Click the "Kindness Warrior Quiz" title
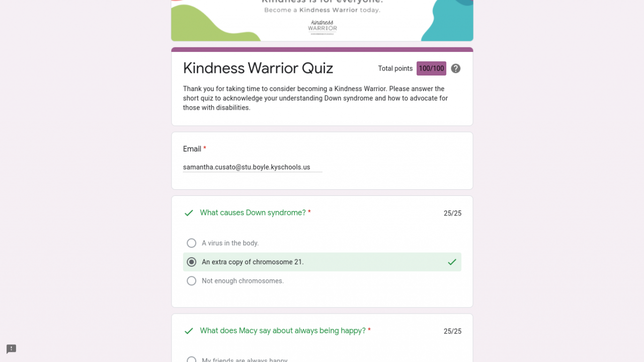This screenshot has width=644, height=362. 258,68
